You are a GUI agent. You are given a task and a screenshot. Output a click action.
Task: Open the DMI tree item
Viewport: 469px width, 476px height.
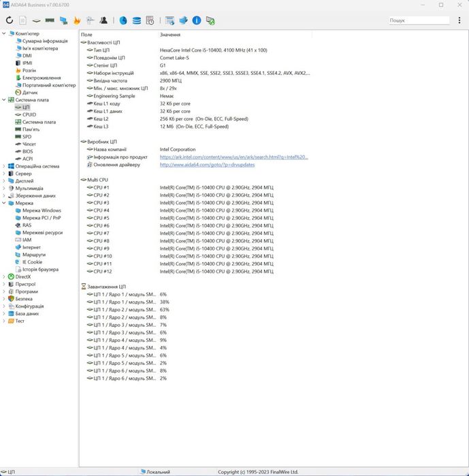(27, 56)
